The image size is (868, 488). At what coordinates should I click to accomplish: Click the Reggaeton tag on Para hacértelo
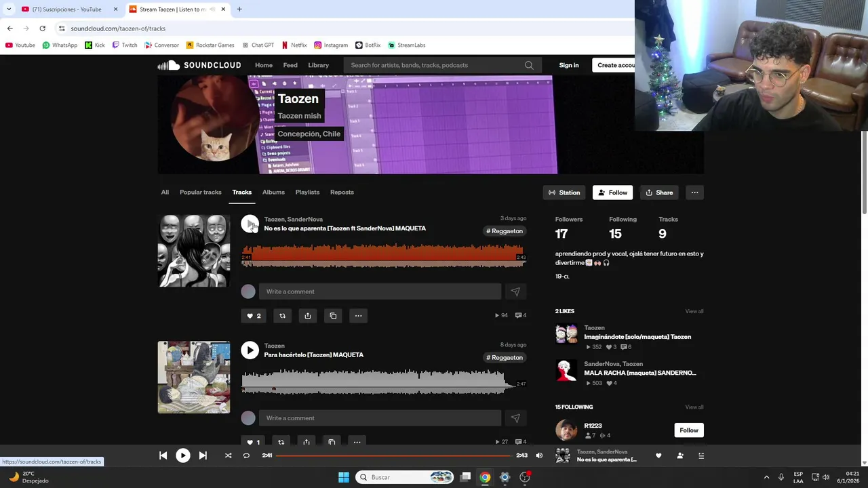pyautogui.click(x=505, y=358)
